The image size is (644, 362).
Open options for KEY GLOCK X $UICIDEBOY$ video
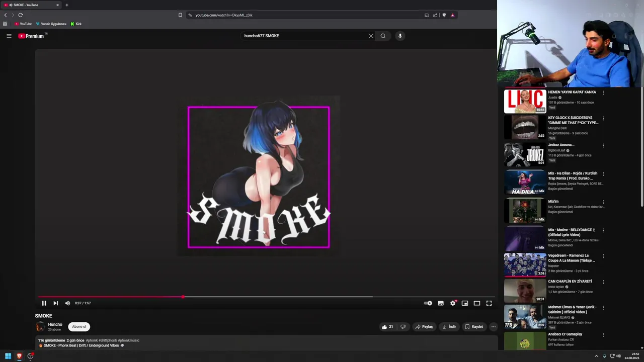(603, 119)
